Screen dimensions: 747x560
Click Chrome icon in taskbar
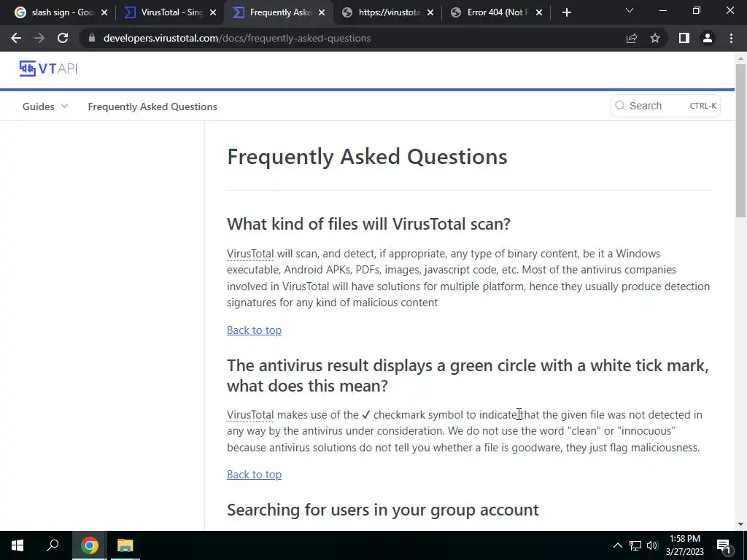(89, 545)
